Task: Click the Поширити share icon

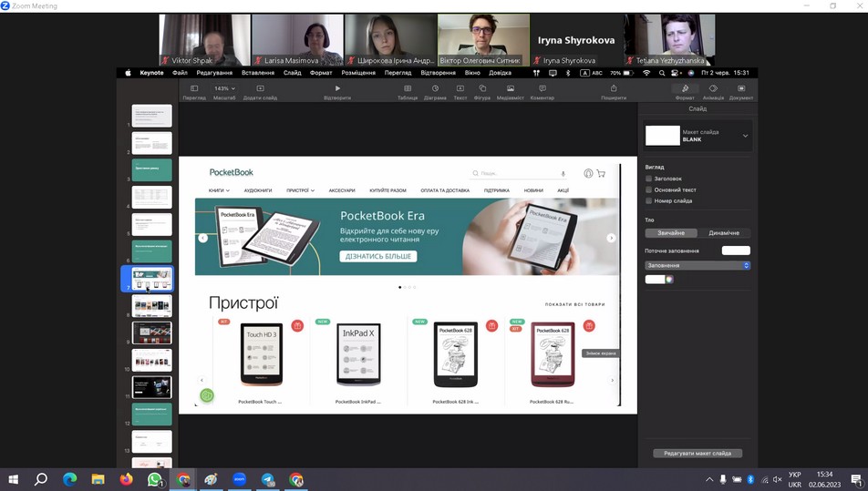Action: click(614, 88)
